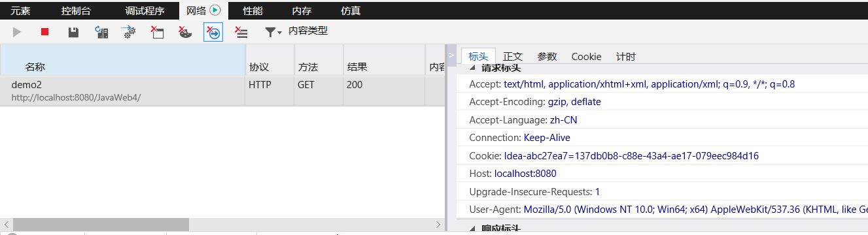Viewport: 868px width, 235px height.
Task: Enable always refresh from server icon
Action: click(x=101, y=31)
